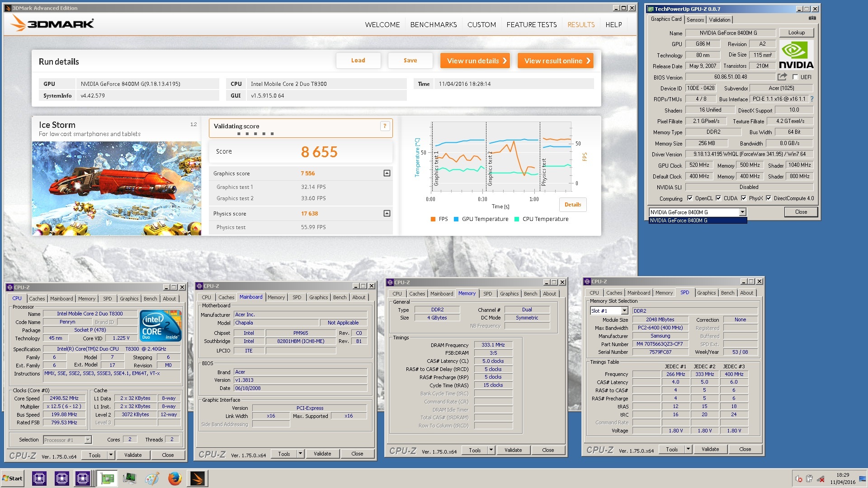The height and width of the screenshot is (488, 868).
Task: Click the GPU-Z screenshot camera icon
Action: 812,19
